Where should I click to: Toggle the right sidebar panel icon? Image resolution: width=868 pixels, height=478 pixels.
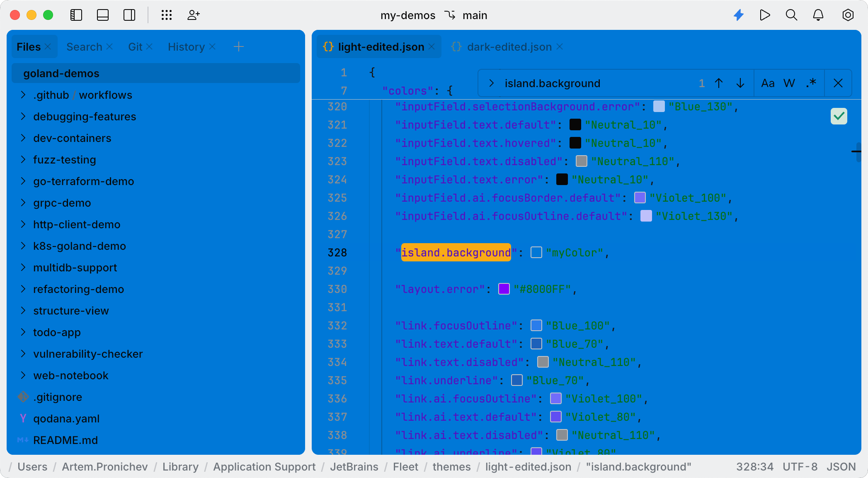tap(129, 15)
